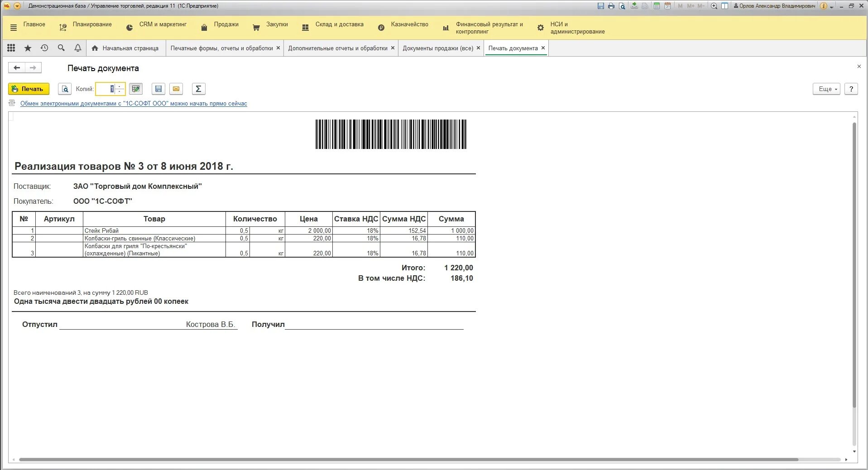
Task: Send document by email envelope icon
Action: [x=176, y=89]
